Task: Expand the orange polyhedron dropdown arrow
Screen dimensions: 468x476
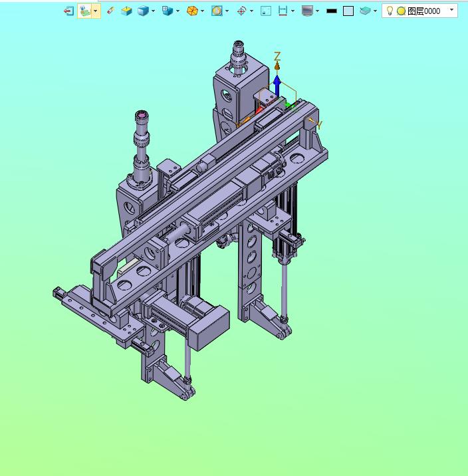Action: tap(203, 11)
